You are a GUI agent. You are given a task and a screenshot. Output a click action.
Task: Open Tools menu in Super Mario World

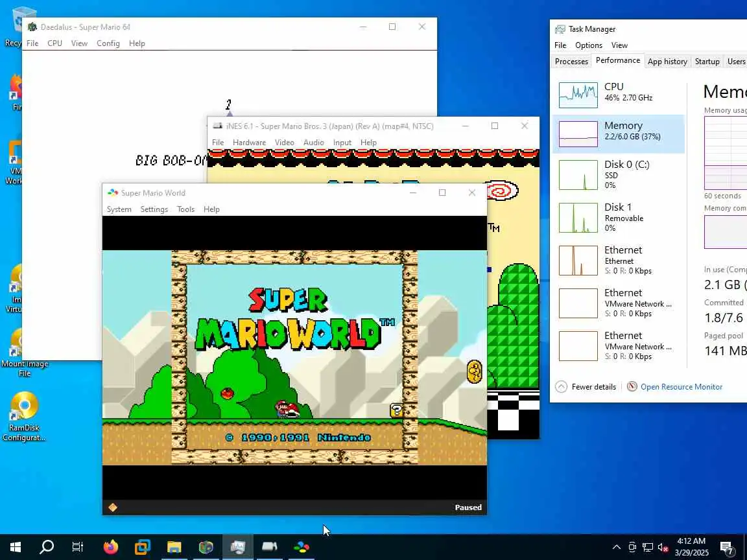click(x=186, y=209)
